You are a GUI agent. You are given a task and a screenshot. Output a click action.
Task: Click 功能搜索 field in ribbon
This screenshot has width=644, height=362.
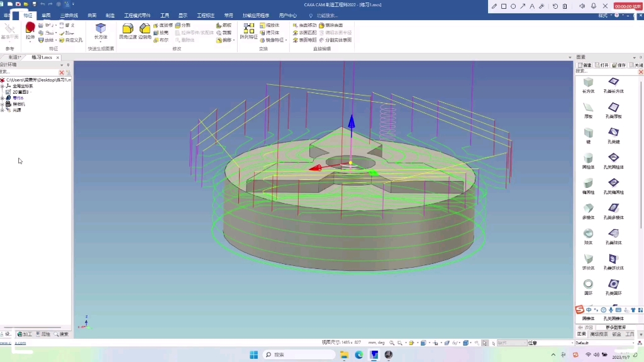[x=327, y=16]
